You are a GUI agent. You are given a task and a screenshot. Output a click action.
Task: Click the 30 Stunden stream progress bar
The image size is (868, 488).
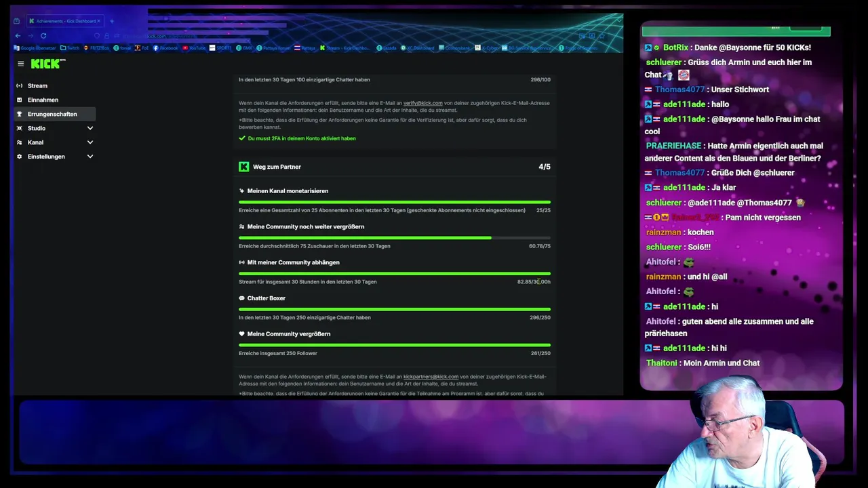(x=395, y=274)
